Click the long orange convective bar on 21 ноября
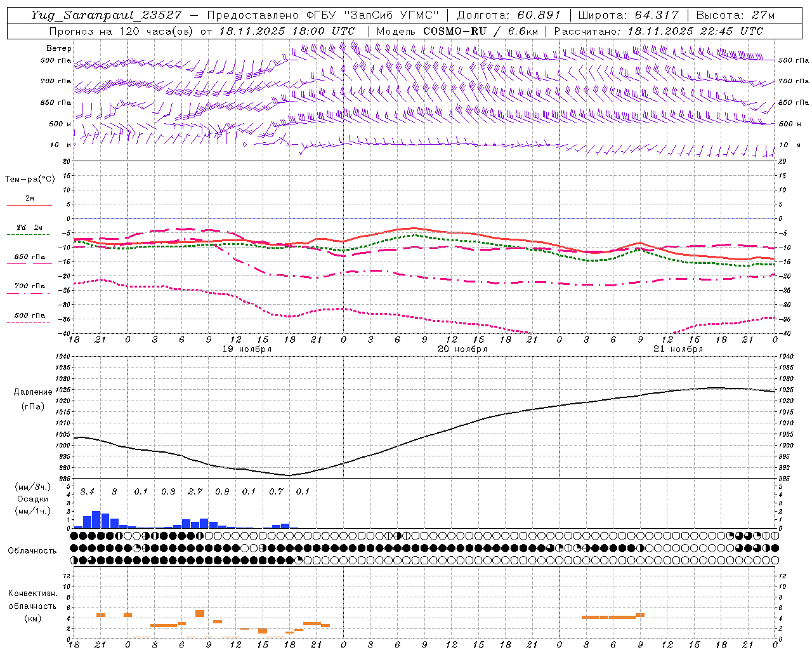The width and height of the screenshot is (812, 650). coord(609,617)
